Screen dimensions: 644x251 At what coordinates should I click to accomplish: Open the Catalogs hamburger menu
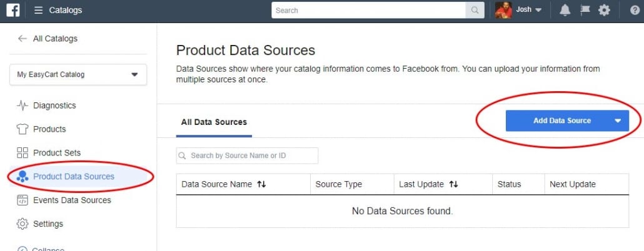click(x=39, y=10)
